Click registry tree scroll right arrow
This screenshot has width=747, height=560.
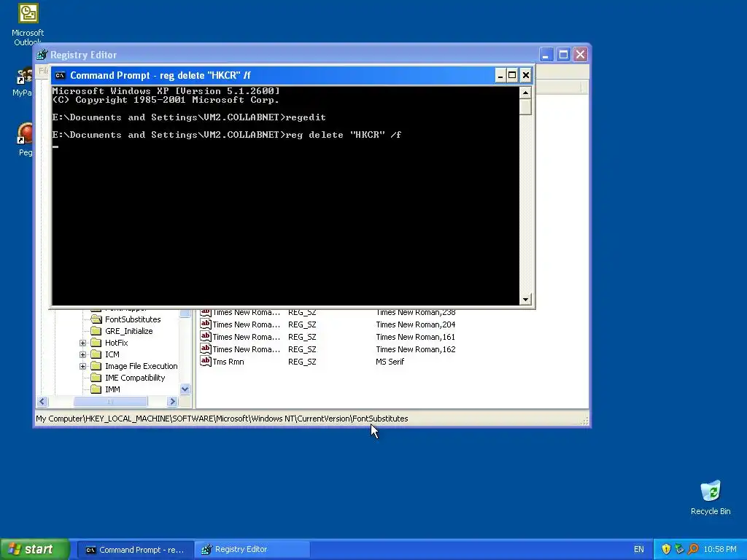point(172,402)
